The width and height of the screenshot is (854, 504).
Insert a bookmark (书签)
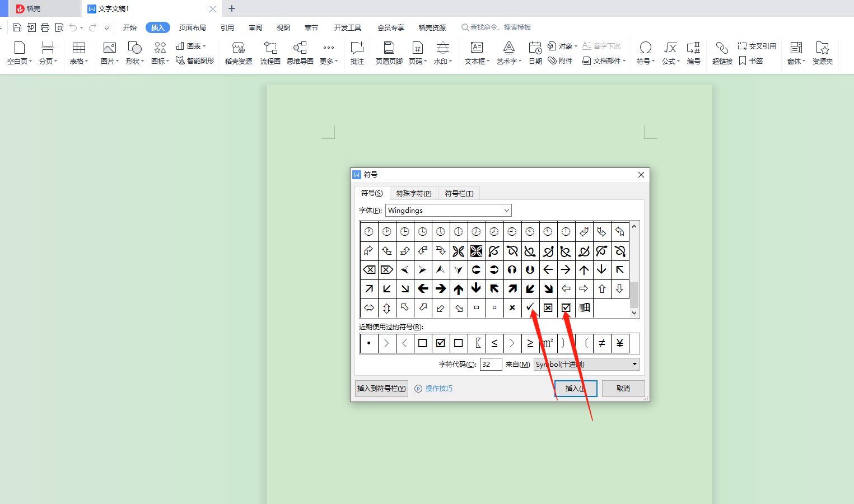[x=750, y=60]
